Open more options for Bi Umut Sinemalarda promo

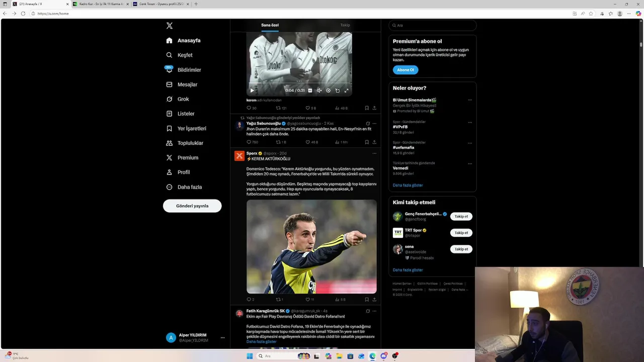(470, 100)
